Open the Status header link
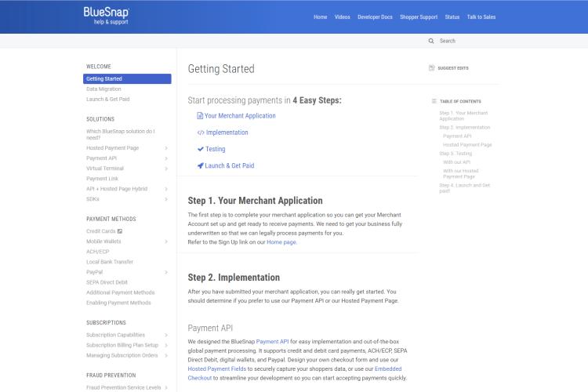This screenshot has height=392, width=588. tap(452, 17)
